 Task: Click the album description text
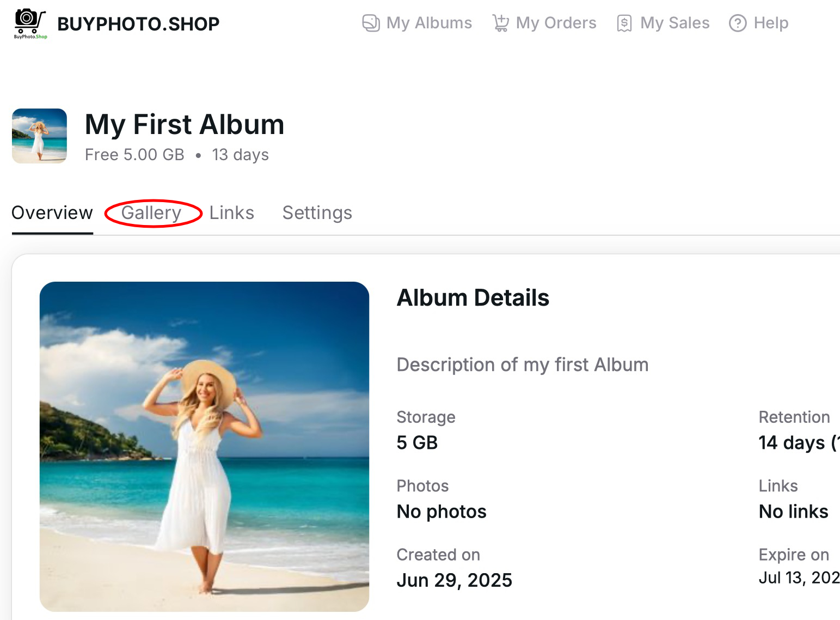coord(522,364)
